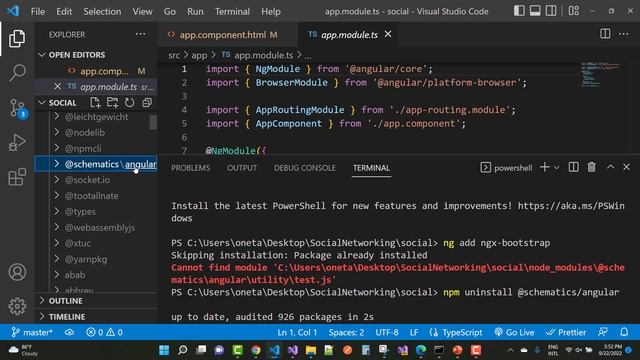
Task: Select UTF-8 encoding status item
Action: [387, 332]
